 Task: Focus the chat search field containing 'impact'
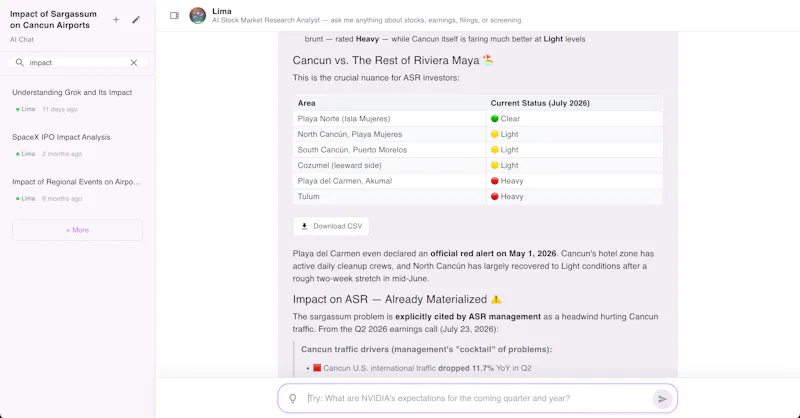(x=78, y=62)
